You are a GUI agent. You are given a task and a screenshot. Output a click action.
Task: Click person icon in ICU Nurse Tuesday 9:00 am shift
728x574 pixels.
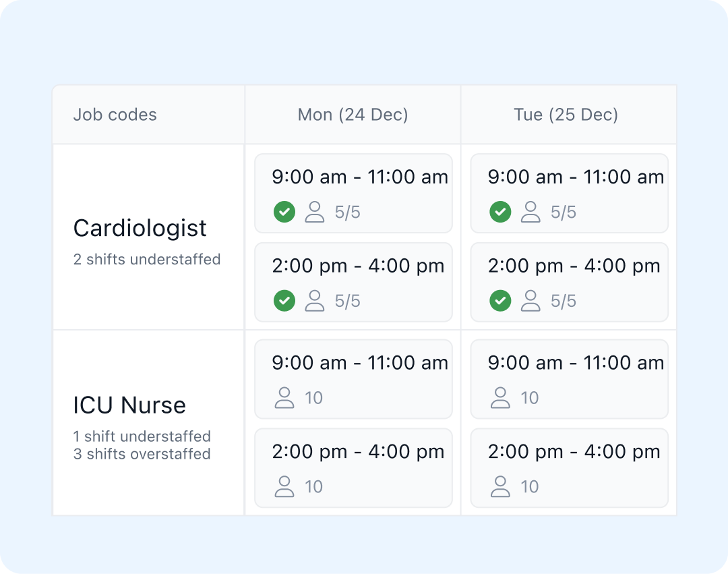[x=500, y=398]
